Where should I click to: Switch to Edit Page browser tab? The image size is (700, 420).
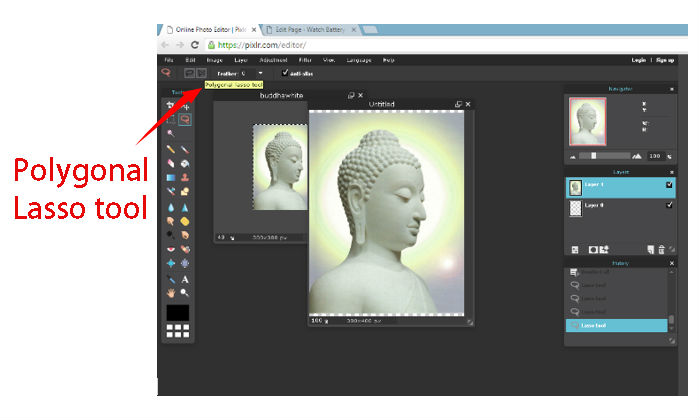310,29
